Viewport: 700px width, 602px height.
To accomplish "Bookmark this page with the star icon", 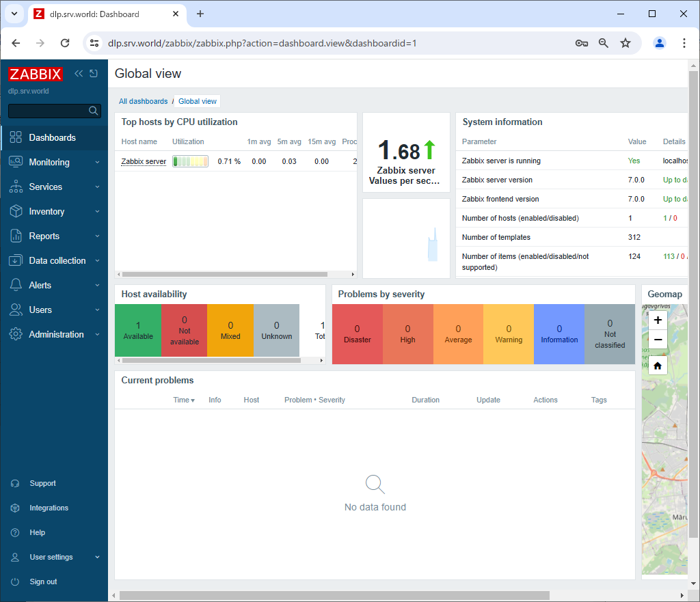I will [x=625, y=43].
